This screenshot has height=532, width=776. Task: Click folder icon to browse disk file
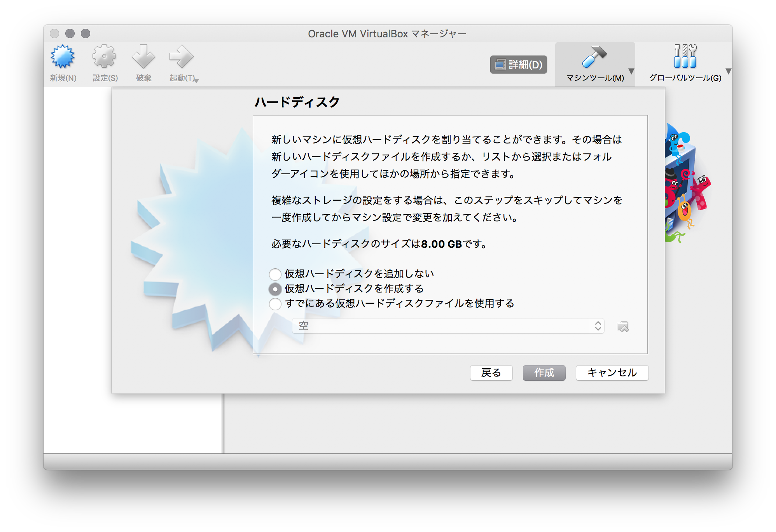tap(622, 327)
